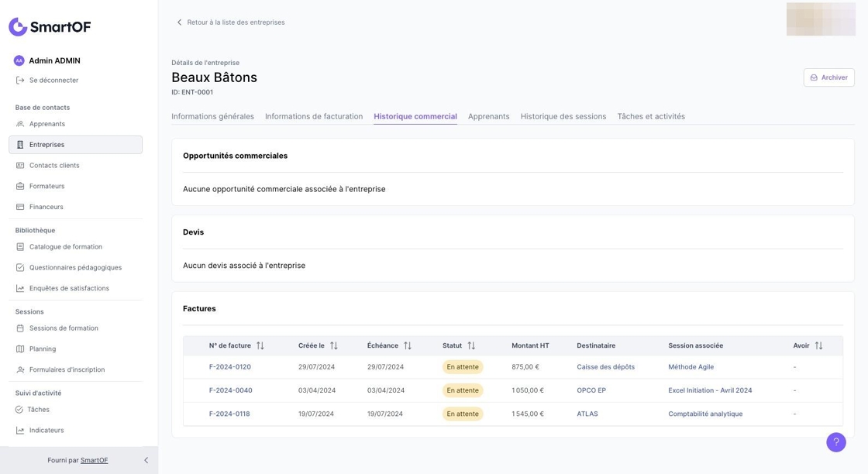Image resolution: width=868 pixels, height=474 pixels.
Task: Sort invoices by Statut column
Action: tap(471, 346)
